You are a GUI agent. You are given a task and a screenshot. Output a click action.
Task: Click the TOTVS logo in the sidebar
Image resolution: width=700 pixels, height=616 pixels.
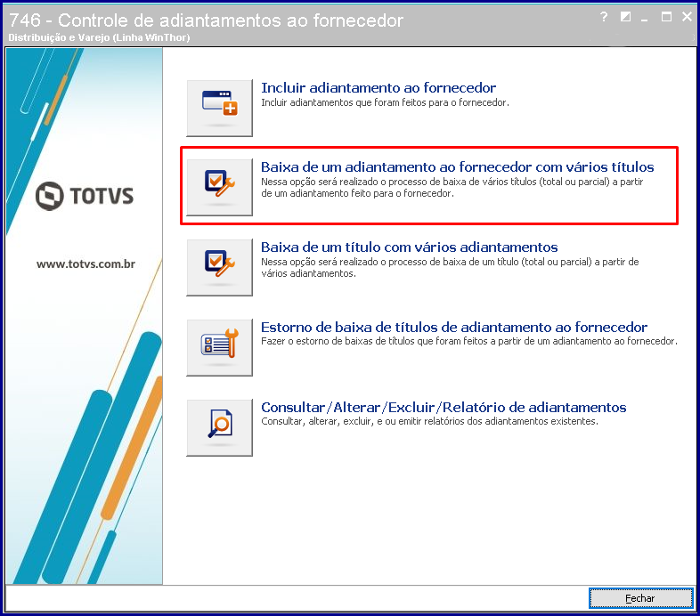coord(85,196)
